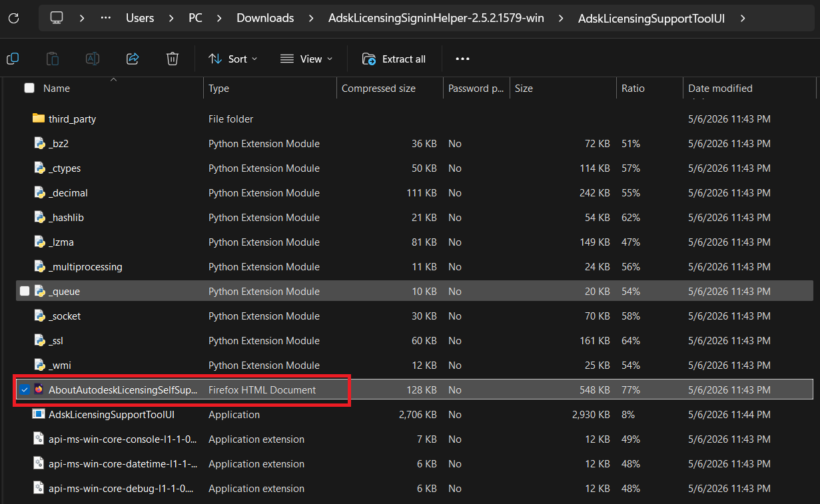Uncheck the AboutAutodeskLicensingSelfSup row checkbox

25,389
